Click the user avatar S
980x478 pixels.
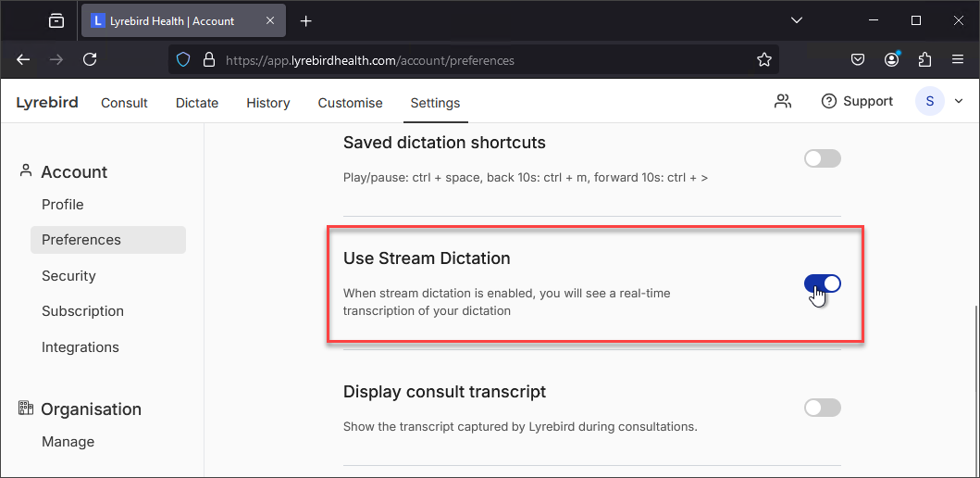(930, 101)
